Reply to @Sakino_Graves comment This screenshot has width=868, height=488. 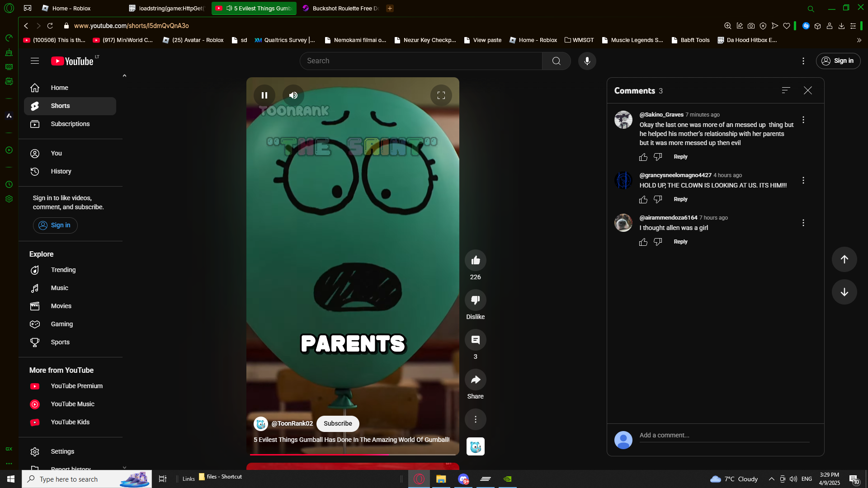pyautogui.click(x=680, y=157)
